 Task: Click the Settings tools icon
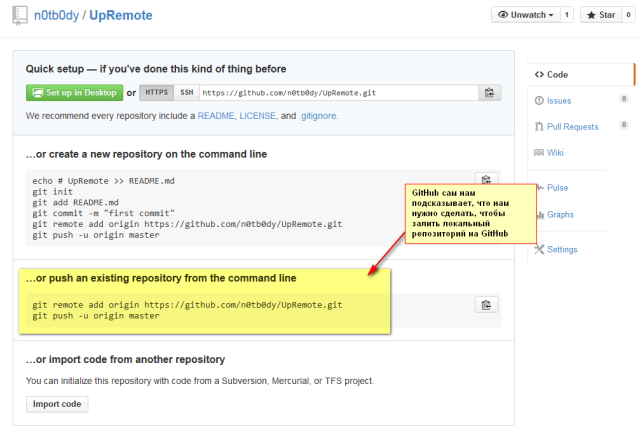point(539,249)
